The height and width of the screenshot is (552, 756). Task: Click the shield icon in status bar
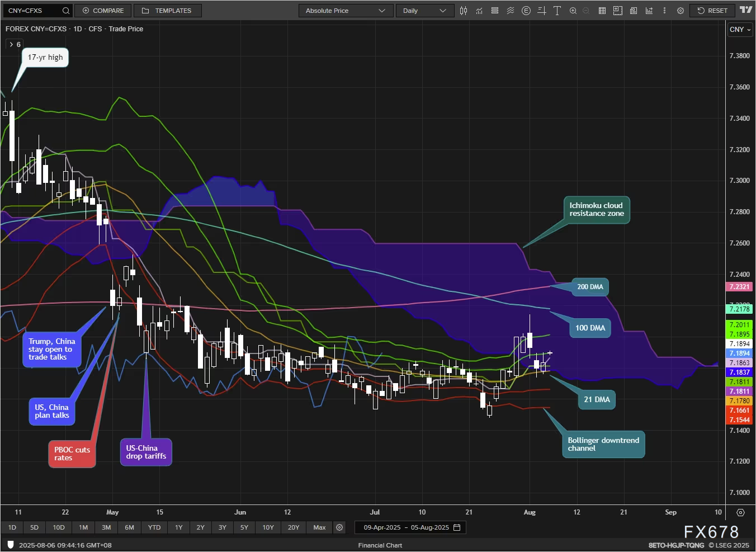[10, 545]
